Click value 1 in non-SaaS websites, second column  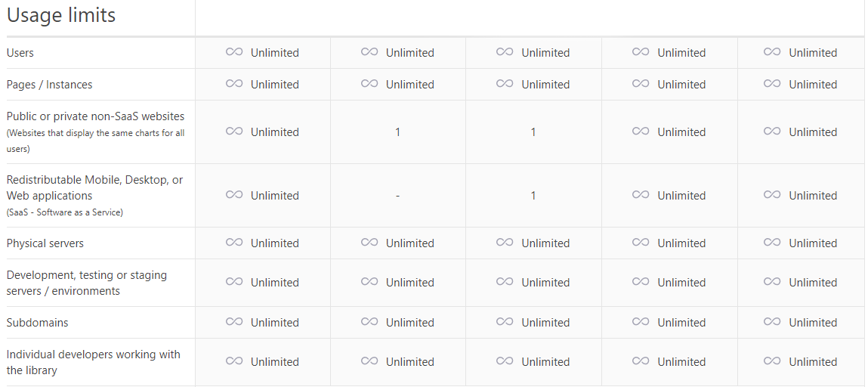click(x=397, y=132)
